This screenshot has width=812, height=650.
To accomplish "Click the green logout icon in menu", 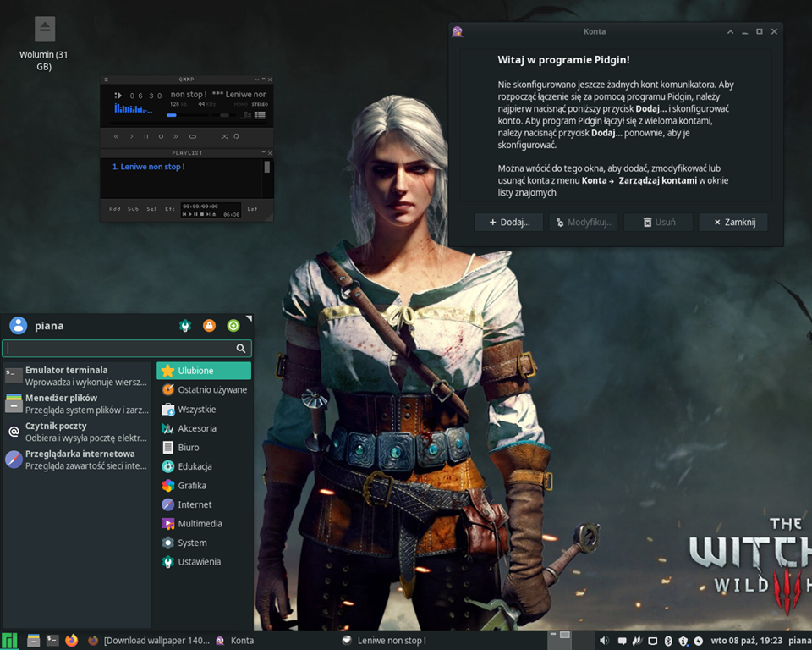I will (x=233, y=326).
